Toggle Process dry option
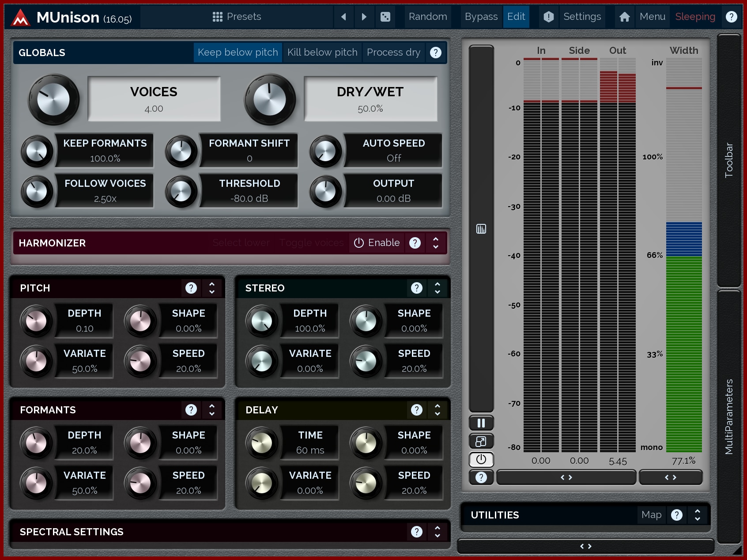747x560 pixels. [x=393, y=53]
